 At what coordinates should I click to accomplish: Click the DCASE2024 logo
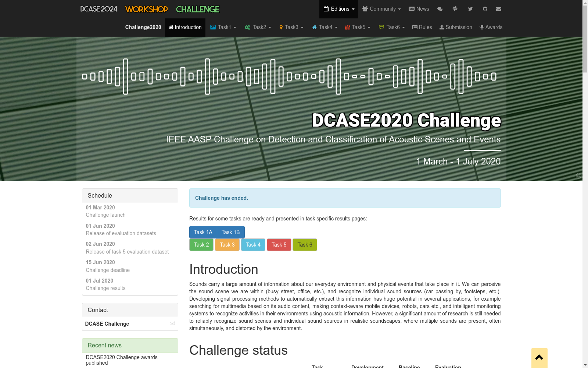pyautogui.click(x=98, y=9)
